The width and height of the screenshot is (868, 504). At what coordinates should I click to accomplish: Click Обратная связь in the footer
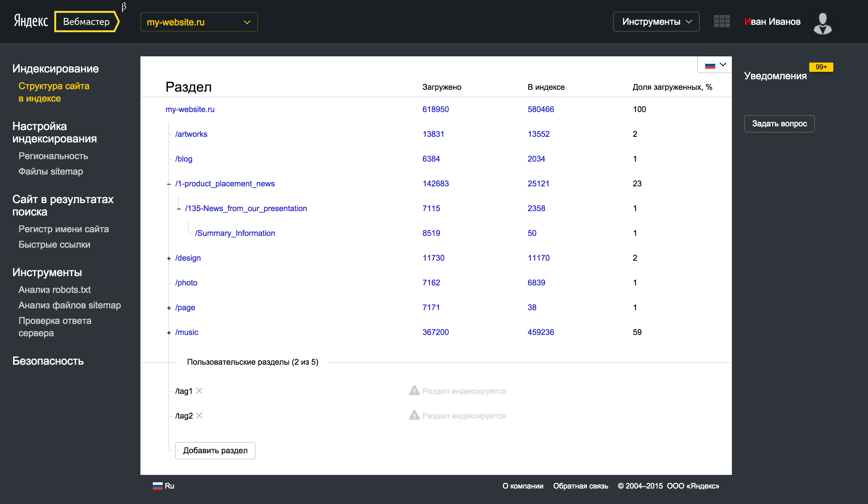click(x=581, y=486)
